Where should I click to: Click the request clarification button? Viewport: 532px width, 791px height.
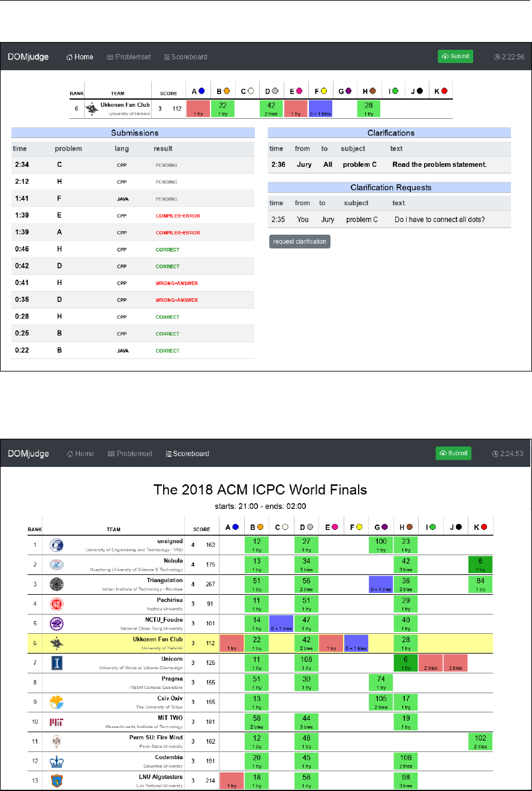[300, 242]
